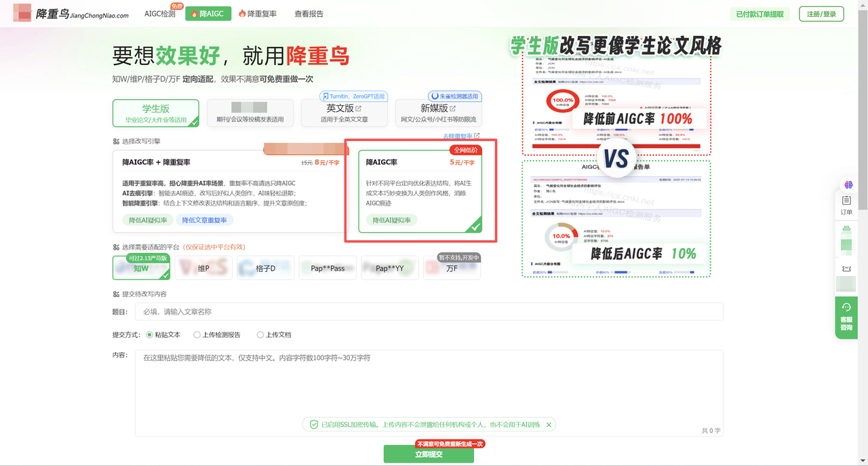Screen dimensions: 868x466
Task: Click the 提交待改写内容 section icon
Action: pyautogui.click(x=116, y=294)
